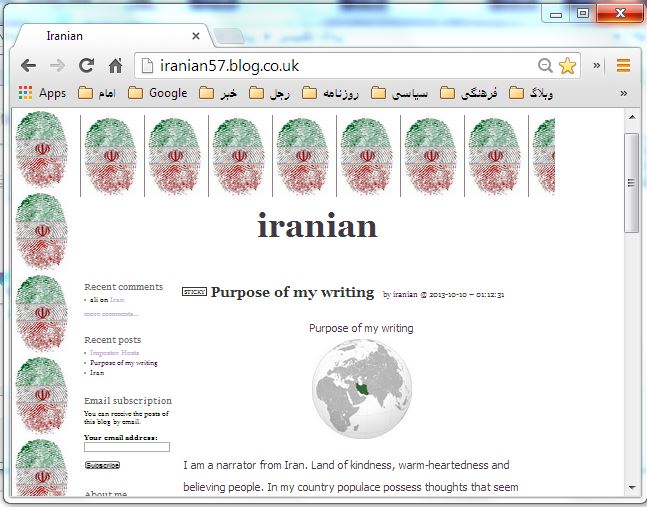
Task: Open the Google bookmarks folder
Action: coord(158,93)
